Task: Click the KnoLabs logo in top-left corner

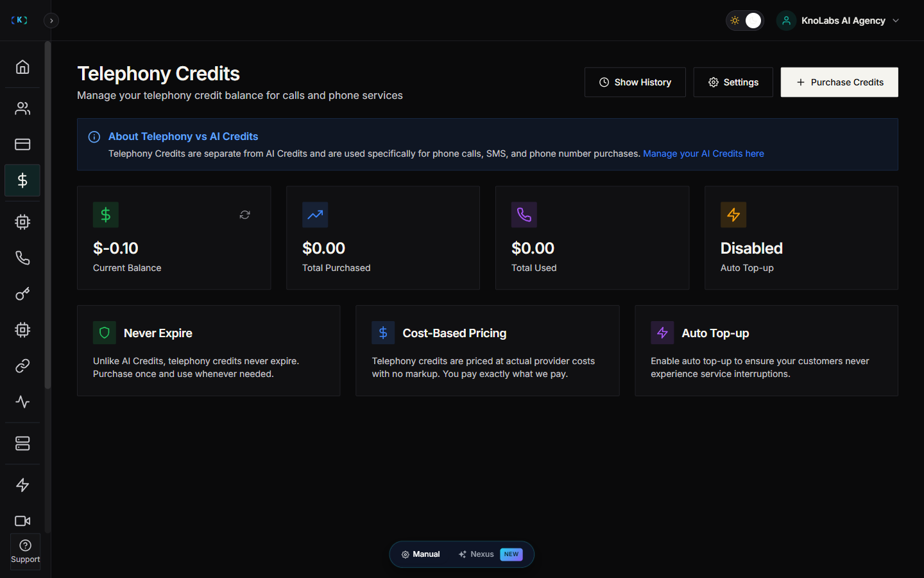Action: point(19,20)
